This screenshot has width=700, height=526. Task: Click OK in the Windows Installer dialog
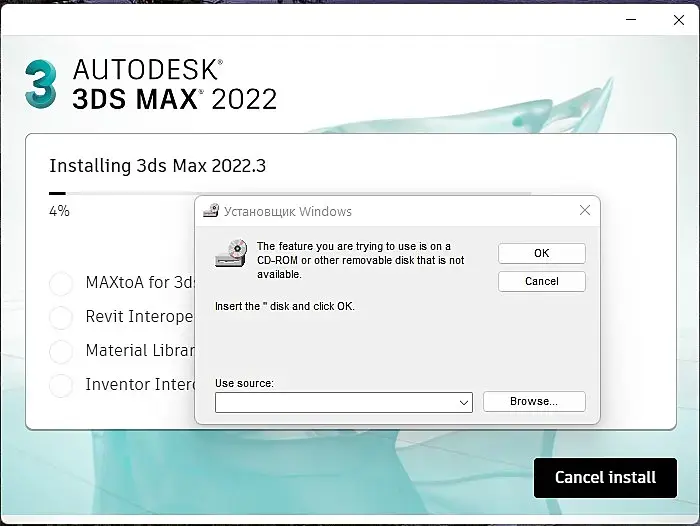pyautogui.click(x=542, y=253)
